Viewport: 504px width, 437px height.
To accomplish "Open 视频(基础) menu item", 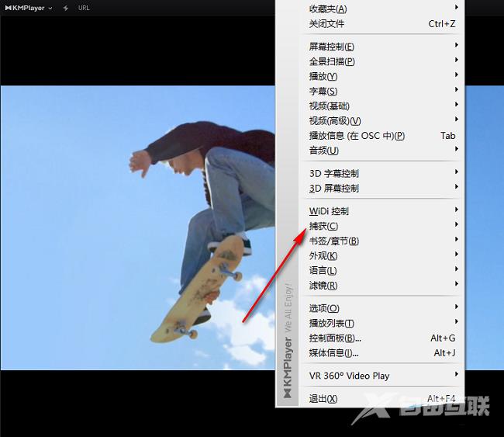I will point(330,106).
